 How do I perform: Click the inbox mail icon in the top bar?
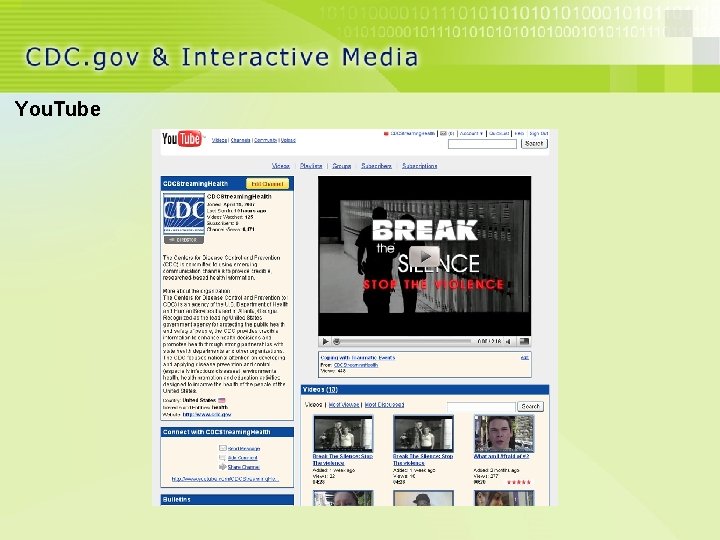point(443,134)
